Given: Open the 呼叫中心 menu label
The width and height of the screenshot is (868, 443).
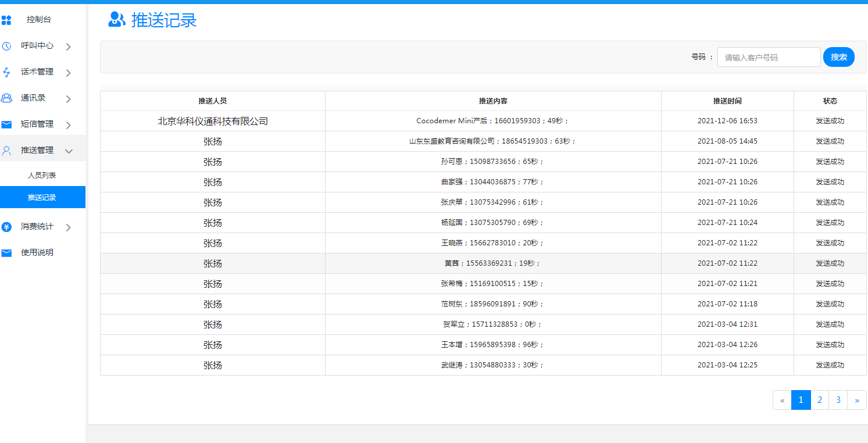Looking at the screenshot, I should [x=37, y=46].
